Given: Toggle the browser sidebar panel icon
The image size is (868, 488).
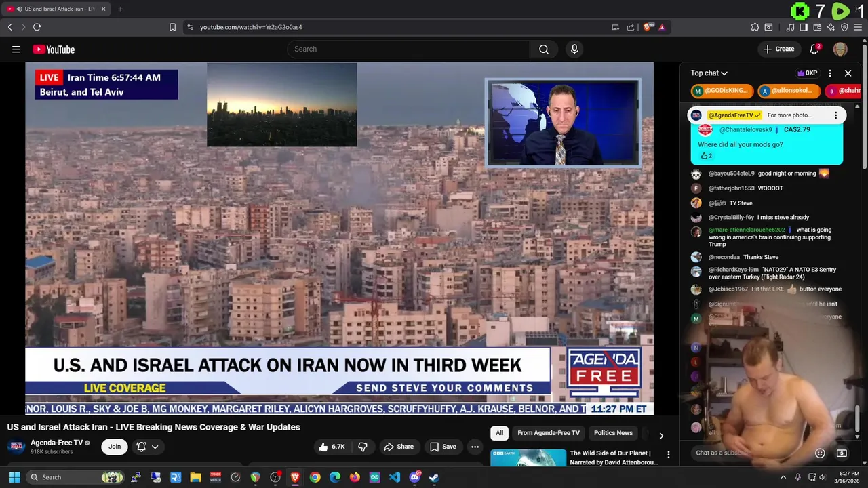Looking at the screenshot, I should (x=804, y=27).
